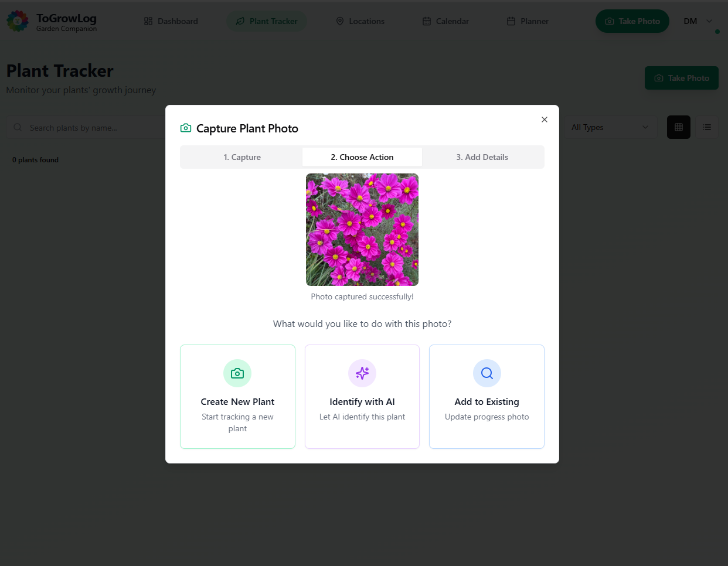728x566 pixels.
Task: Open the All Types filter dropdown
Action: (x=610, y=127)
